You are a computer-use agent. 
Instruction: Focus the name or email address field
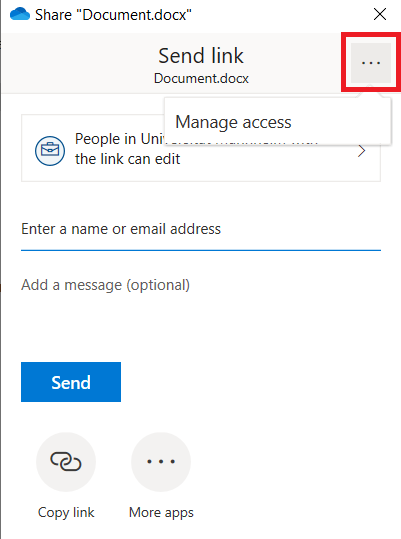click(x=201, y=229)
